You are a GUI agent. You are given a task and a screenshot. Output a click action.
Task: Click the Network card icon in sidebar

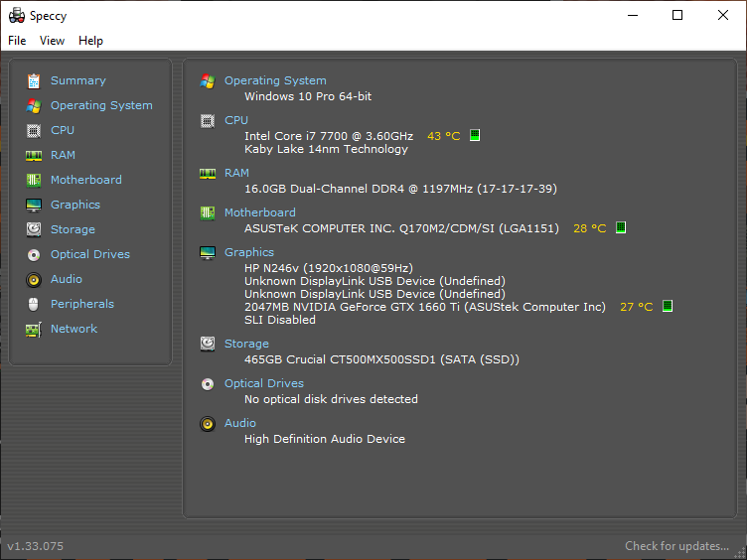(34, 330)
